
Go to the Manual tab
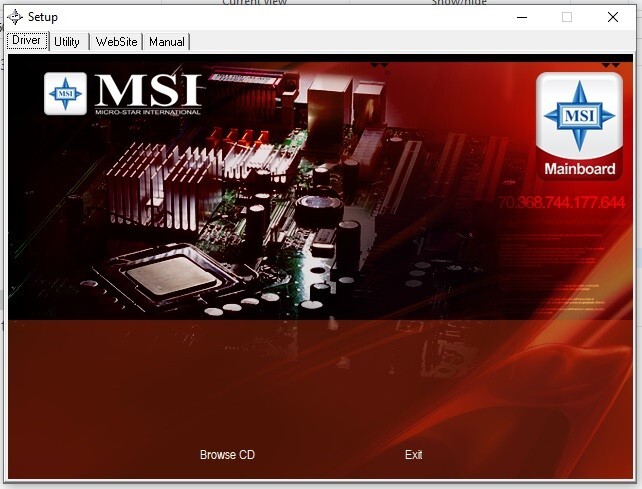click(167, 42)
